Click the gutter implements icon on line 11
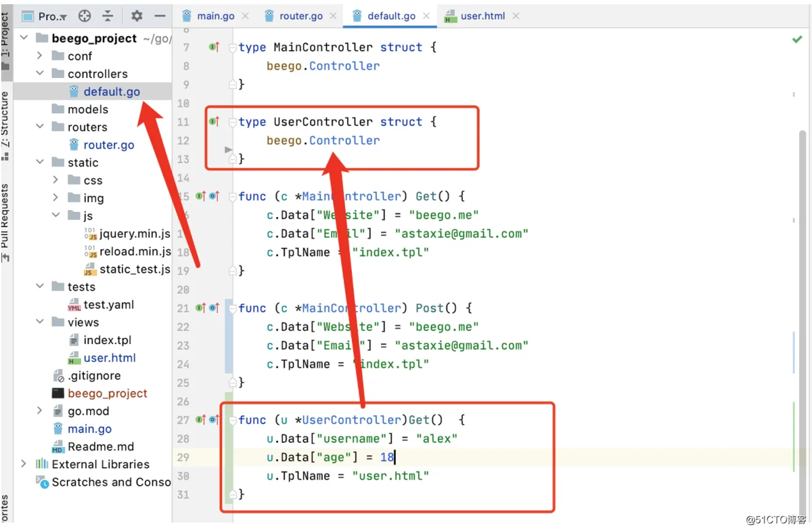 (x=214, y=122)
